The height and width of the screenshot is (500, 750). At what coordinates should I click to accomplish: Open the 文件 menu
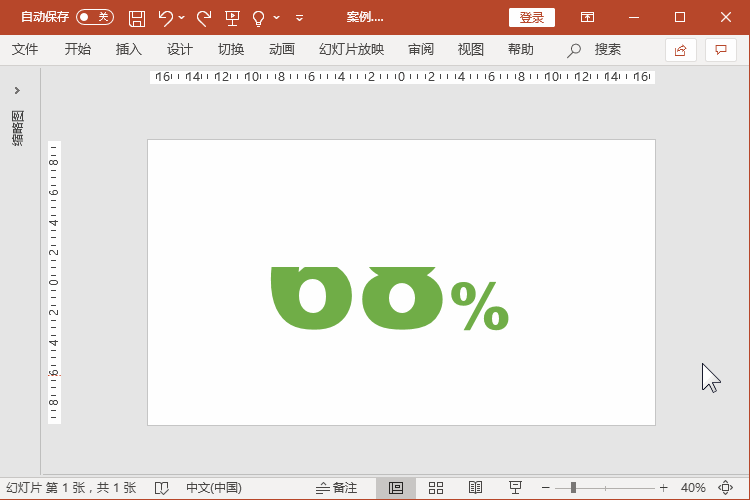click(x=25, y=49)
